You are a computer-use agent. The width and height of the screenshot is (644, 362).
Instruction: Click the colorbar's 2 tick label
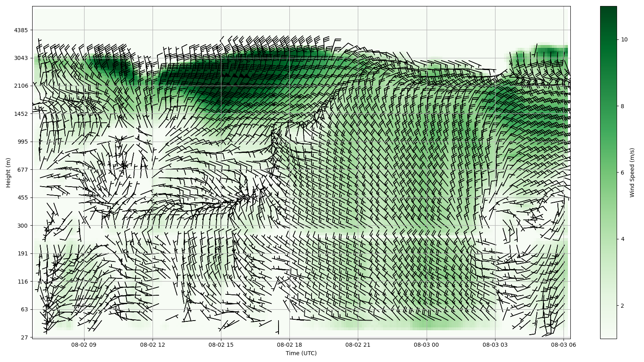623,306
